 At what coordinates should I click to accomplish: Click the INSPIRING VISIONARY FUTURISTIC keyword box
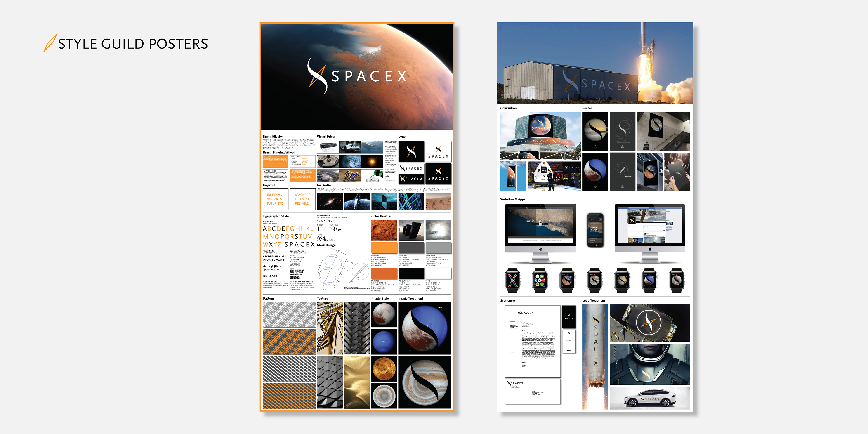point(275,199)
